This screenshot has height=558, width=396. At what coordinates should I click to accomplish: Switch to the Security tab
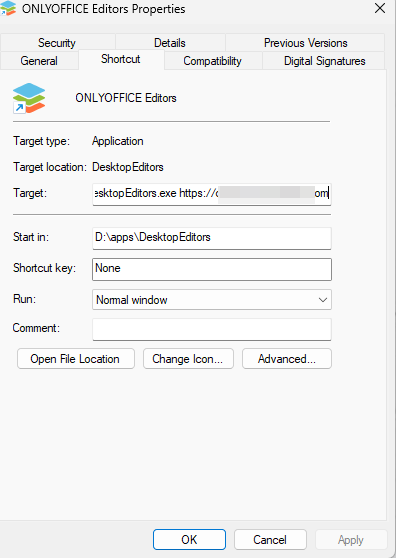[x=57, y=43]
